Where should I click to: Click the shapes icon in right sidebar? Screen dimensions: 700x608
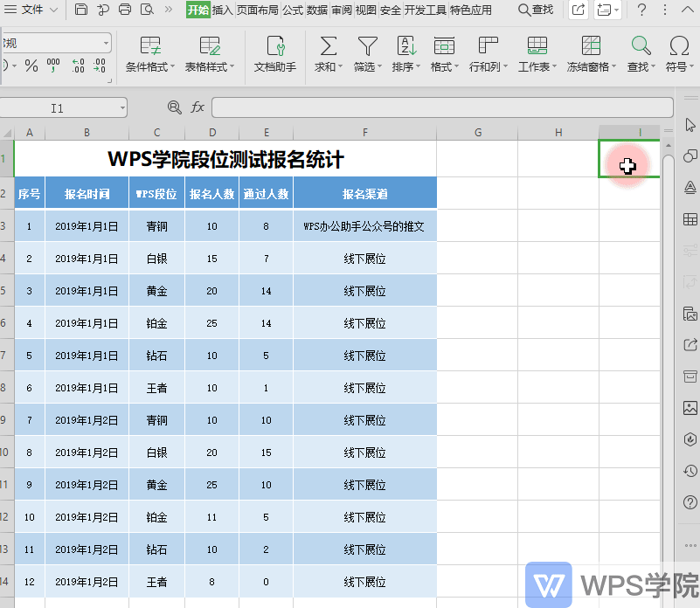pos(690,155)
